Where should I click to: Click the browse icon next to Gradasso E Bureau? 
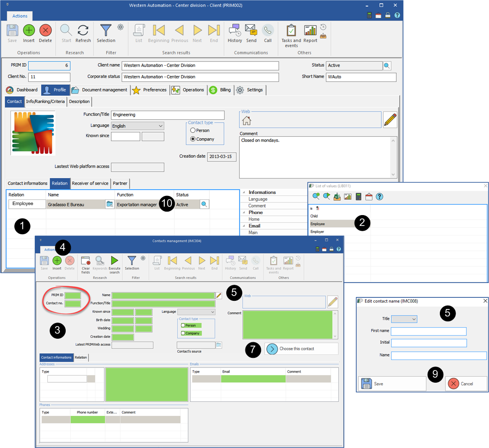click(x=110, y=204)
